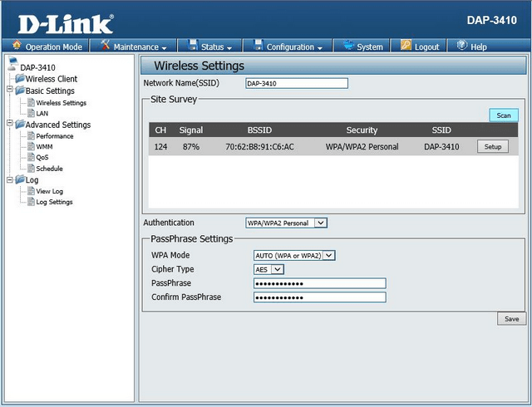The width and height of the screenshot is (532, 407).
Task: Click the View Log page icon
Action: pyautogui.click(x=31, y=191)
